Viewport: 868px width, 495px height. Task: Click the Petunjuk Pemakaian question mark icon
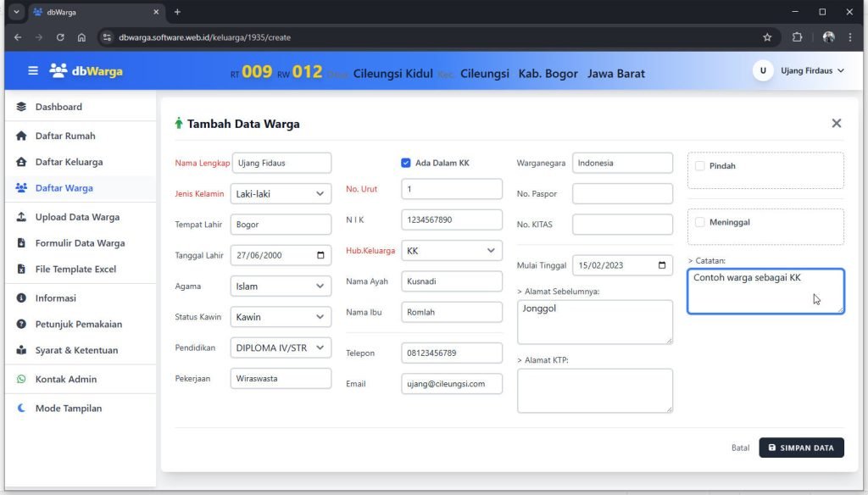pyautogui.click(x=21, y=325)
